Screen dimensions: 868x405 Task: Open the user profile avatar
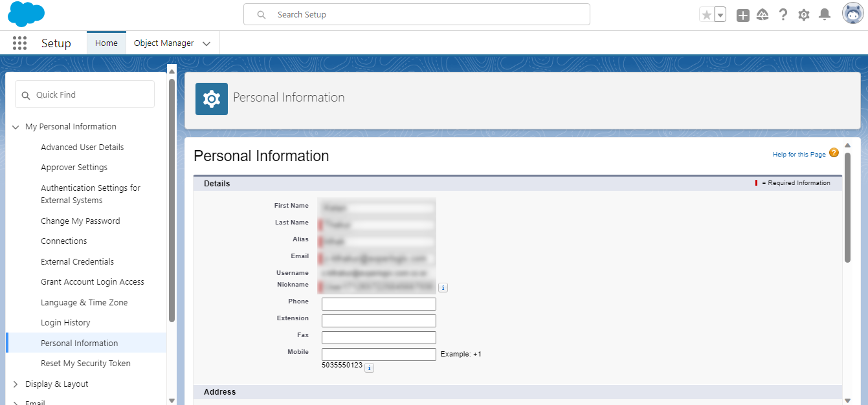pyautogui.click(x=853, y=14)
